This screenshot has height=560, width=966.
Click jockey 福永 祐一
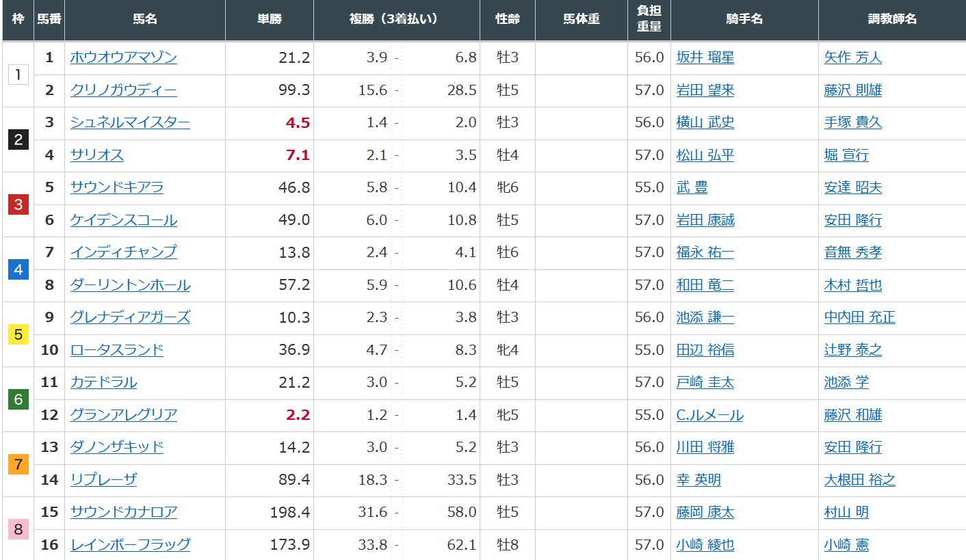(705, 252)
